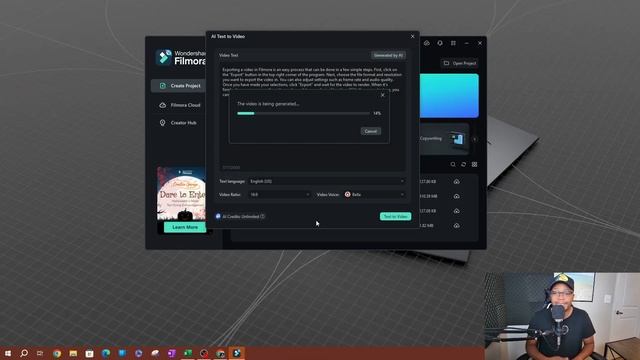Image resolution: width=640 pixels, height=360 pixels.
Task: Upload third listed project to cloud
Action: point(456,211)
